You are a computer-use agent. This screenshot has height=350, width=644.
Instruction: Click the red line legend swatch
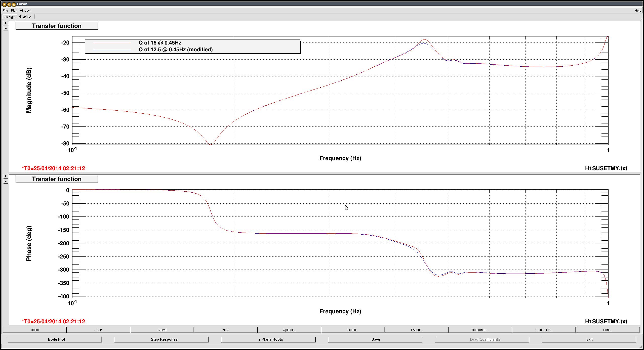point(112,43)
